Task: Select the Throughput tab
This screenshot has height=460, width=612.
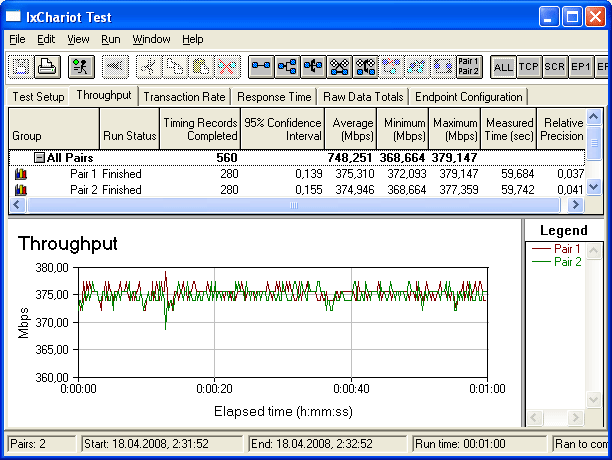Action: 104,95
